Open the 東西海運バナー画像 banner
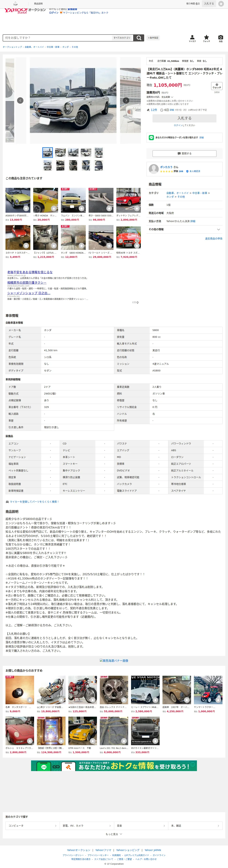Image resolution: width=228 pixels, height=868 pixels. pyautogui.click(x=114, y=661)
